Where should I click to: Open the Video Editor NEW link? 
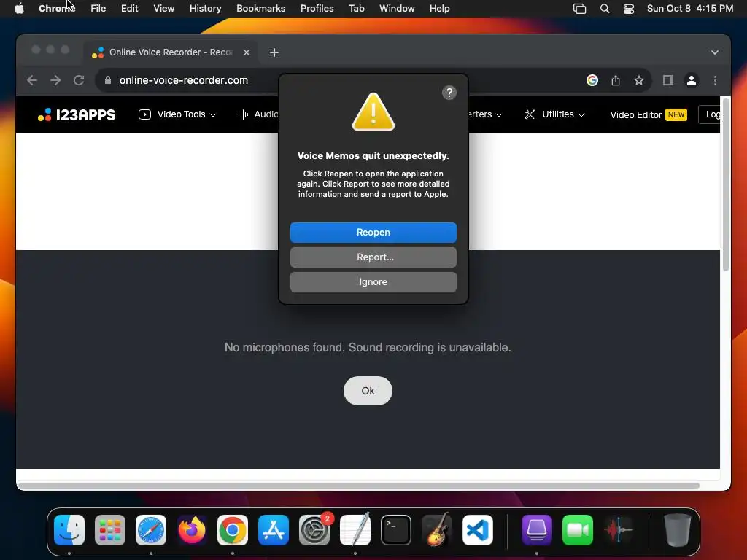tap(649, 114)
